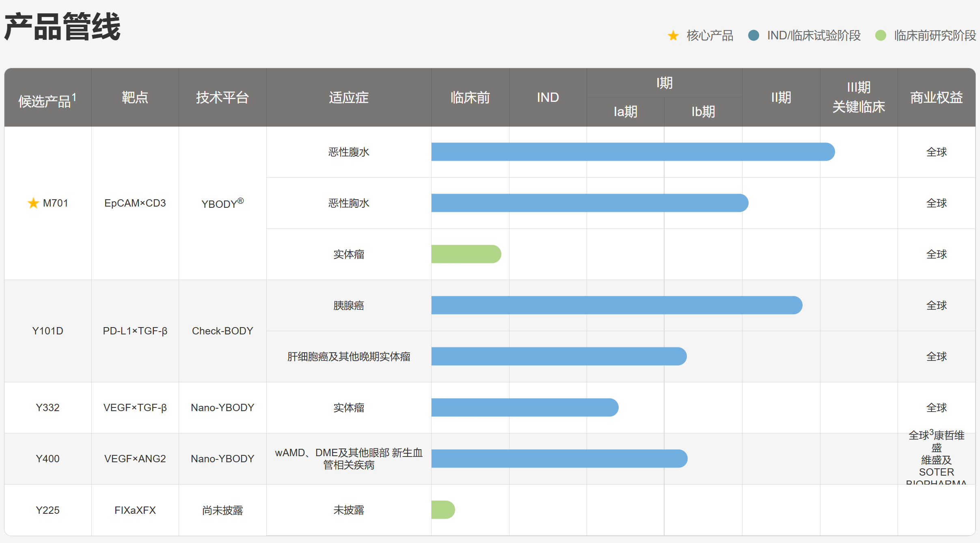
Task: Click the Y332 product name
Action: [47, 407]
